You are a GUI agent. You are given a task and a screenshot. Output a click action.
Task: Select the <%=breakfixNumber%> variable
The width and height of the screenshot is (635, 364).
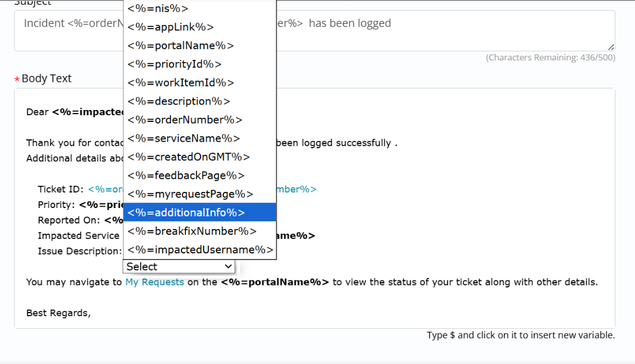point(192,231)
